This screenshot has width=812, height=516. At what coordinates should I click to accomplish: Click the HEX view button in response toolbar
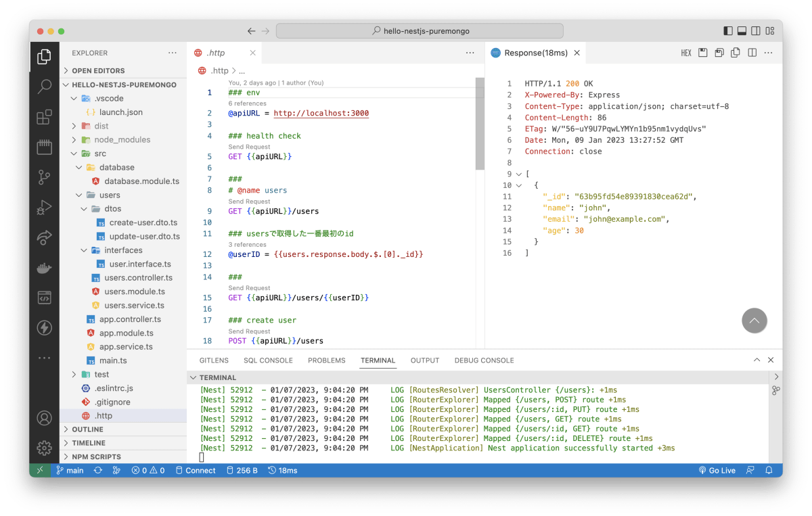tap(686, 53)
